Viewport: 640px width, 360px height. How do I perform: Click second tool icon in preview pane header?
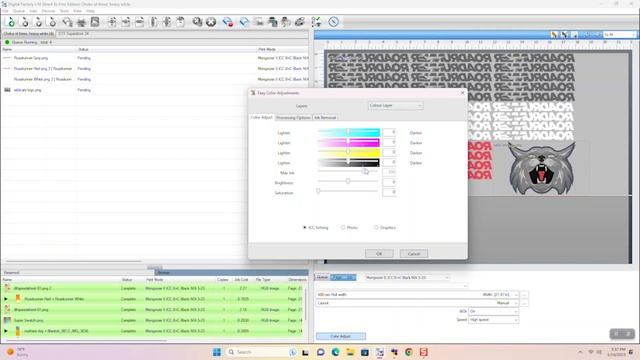click(x=565, y=35)
